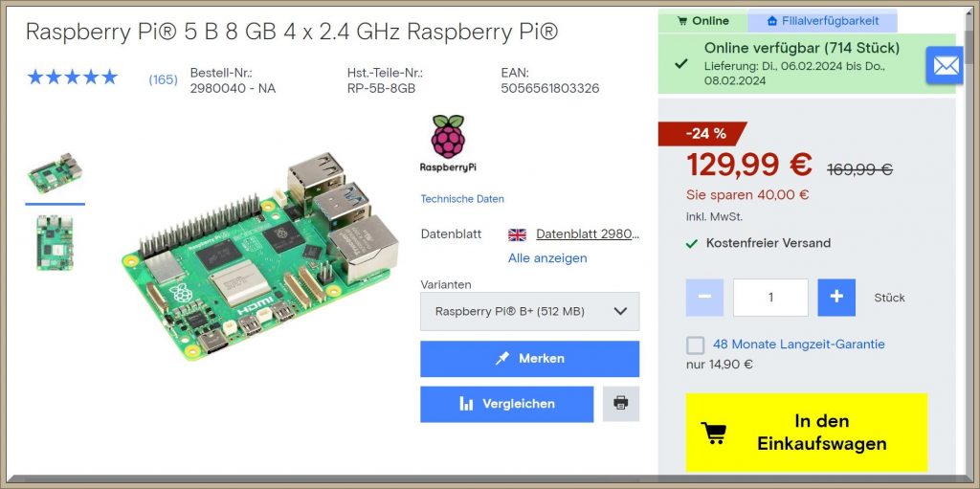The height and width of the screenshot is (489, 980).
Task: Click the Merken button
Action: [530, 358]
